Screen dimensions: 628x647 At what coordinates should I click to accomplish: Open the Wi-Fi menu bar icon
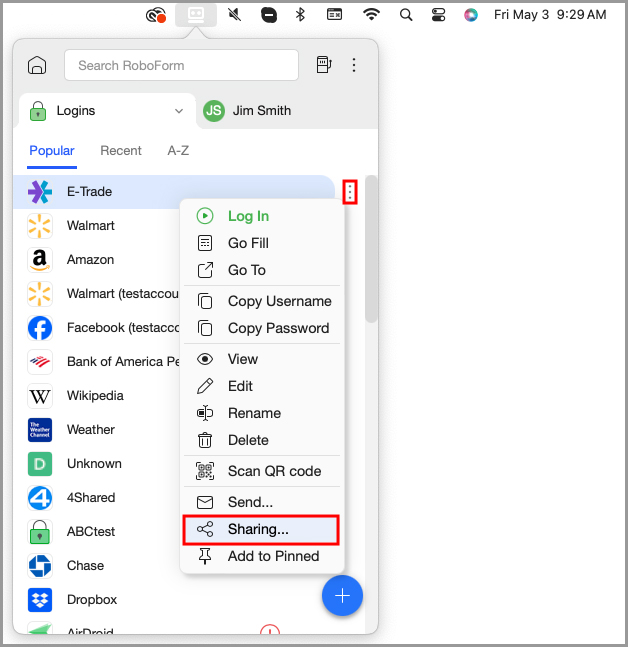(371, 14)
